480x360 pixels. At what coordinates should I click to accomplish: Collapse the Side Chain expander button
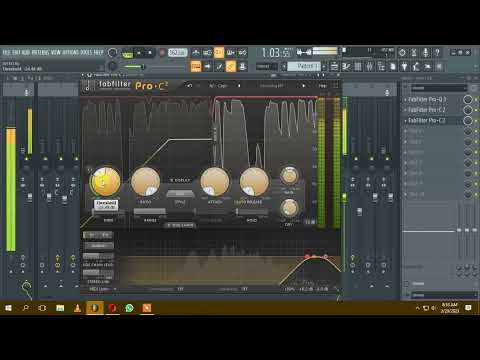[x=180, y=226]
